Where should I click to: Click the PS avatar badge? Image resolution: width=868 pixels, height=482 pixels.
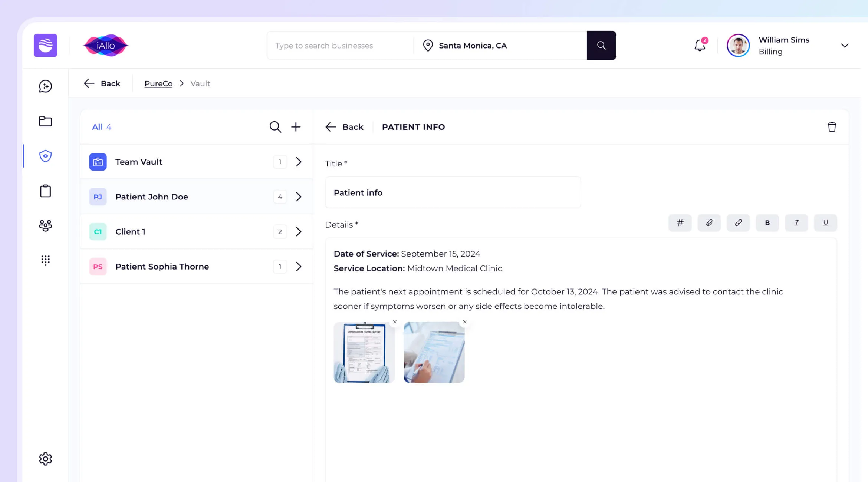pos(98,266)
